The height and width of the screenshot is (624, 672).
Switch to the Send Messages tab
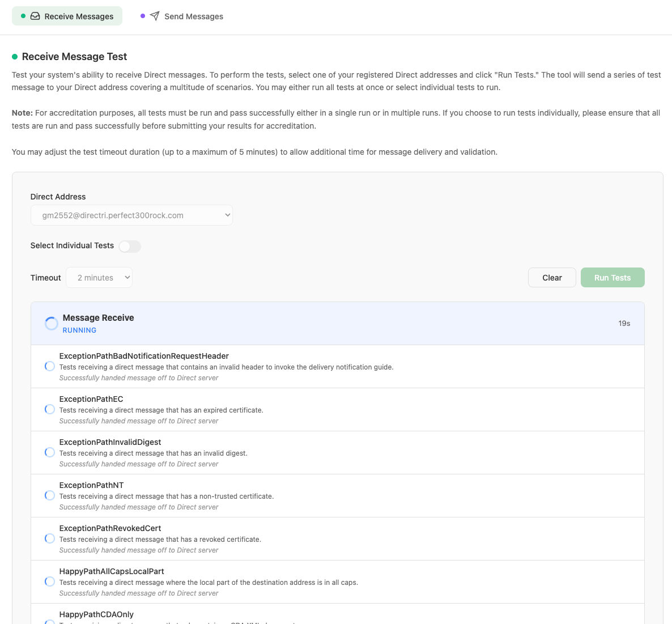[x=182, y=16]
